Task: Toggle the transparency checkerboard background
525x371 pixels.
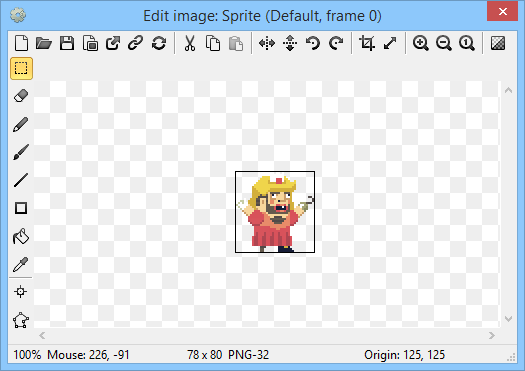Action: 498,43
